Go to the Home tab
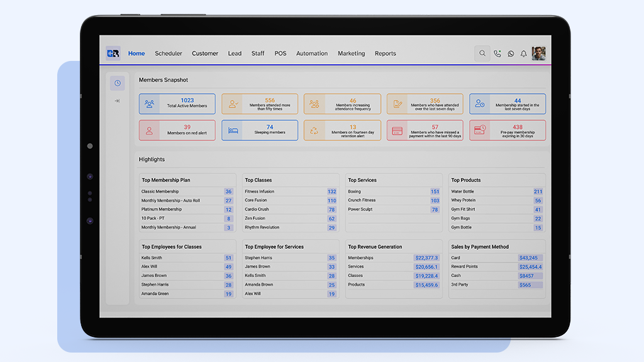Image resolution: width=644 pixels, height=362 pixels. coord(136,53)
